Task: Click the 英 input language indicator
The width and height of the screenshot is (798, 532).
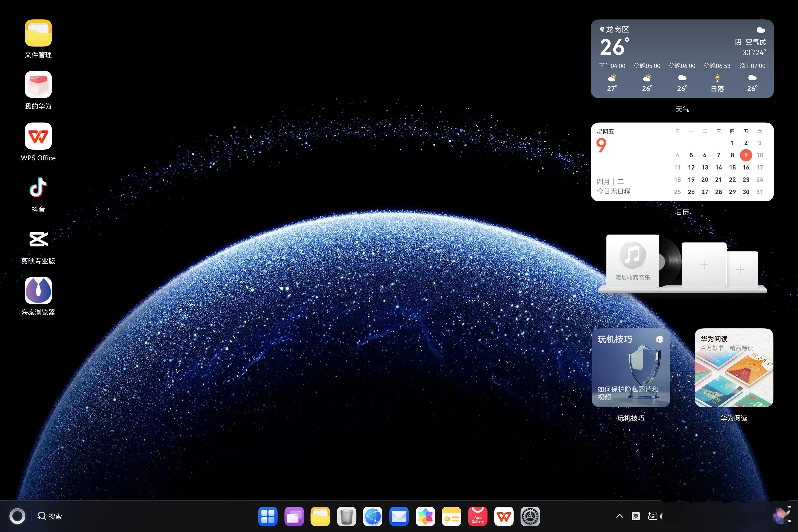Action: coord(636,516)
